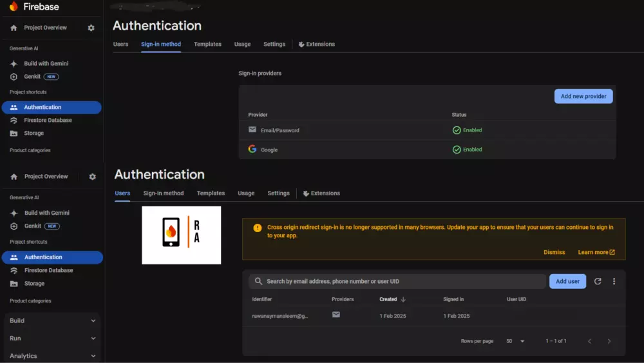Click Project Overview home icon in lower sidebar

[x=14, y=177]
